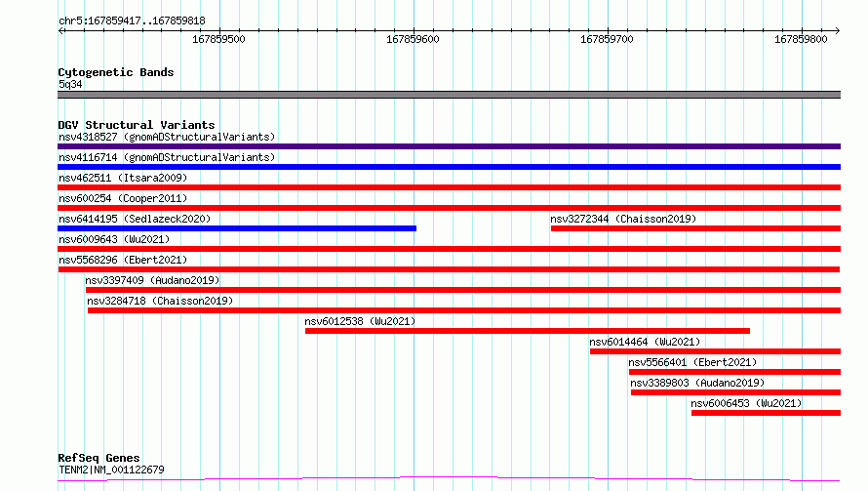Click the chr5:167859417..167859818 region label
Image resolution: width=868 pixels, height=491 pixels.
pyautogui.click(x=132, y=20)
